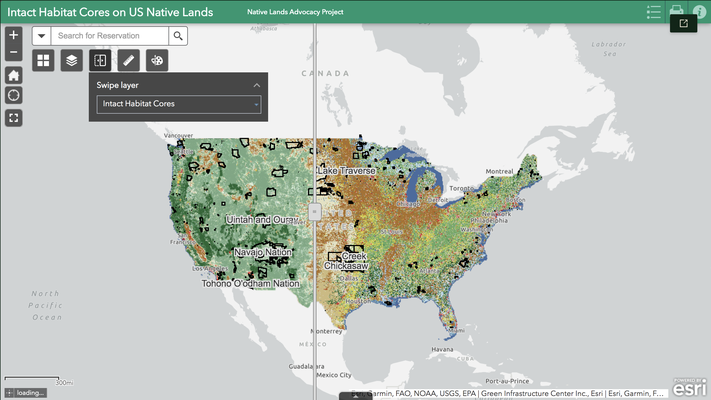This screenshot has width=711, height=400.
Task: Toggle the swipe tool button
Action: click(99, 61)
